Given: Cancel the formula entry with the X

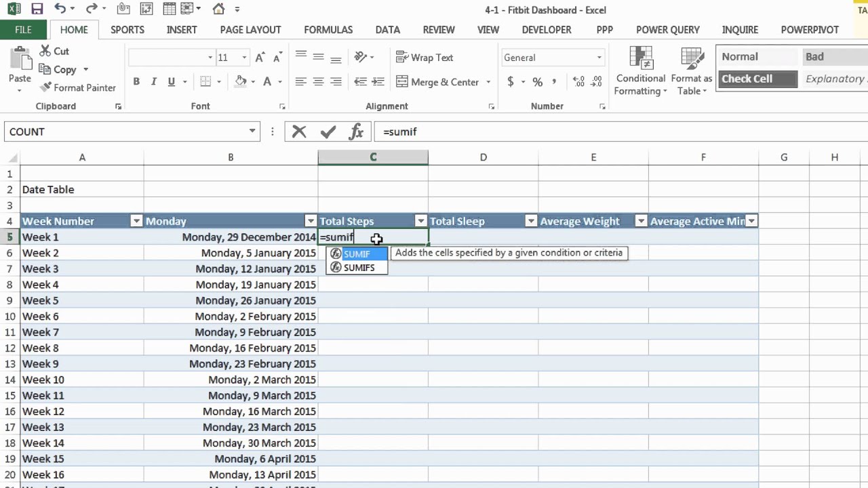Looking at the screenshot, I should 299,131.
